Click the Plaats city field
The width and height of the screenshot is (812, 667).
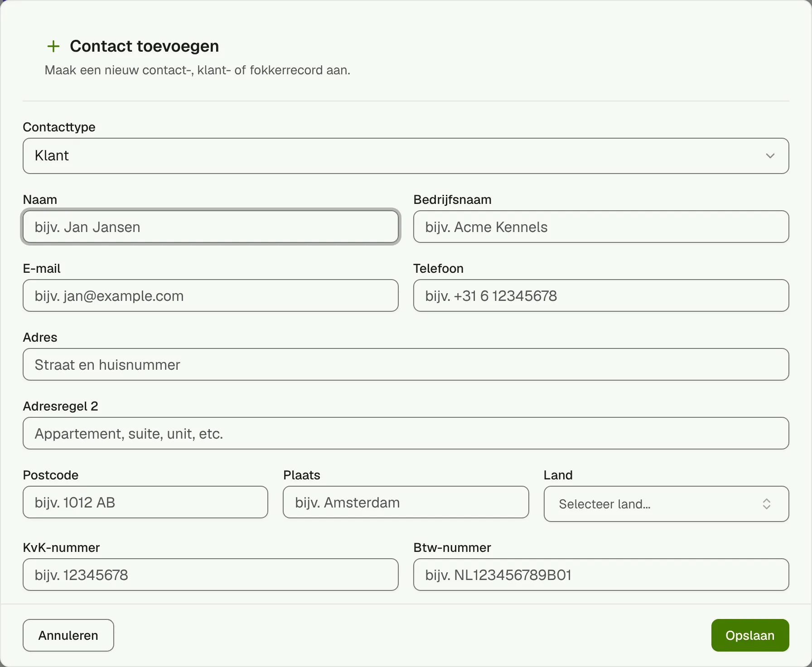406,502
